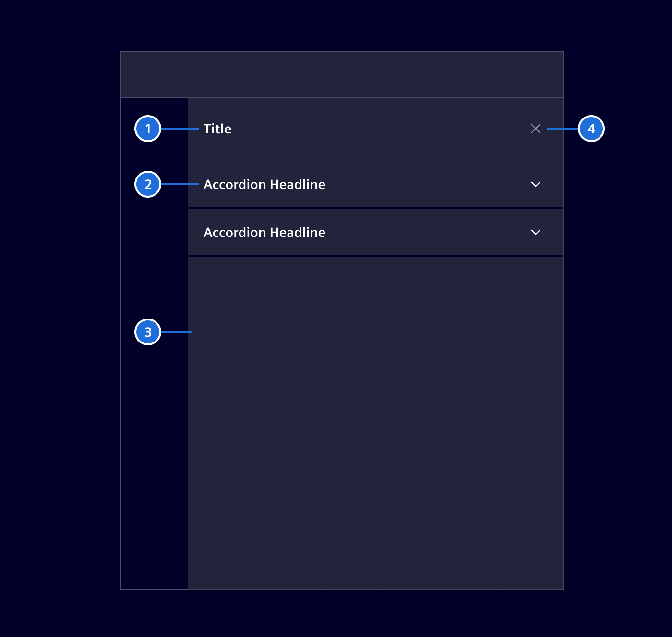Click the connector line from marker 2
This screenshot has width=672, height=637.
click(x=180, y=184)
